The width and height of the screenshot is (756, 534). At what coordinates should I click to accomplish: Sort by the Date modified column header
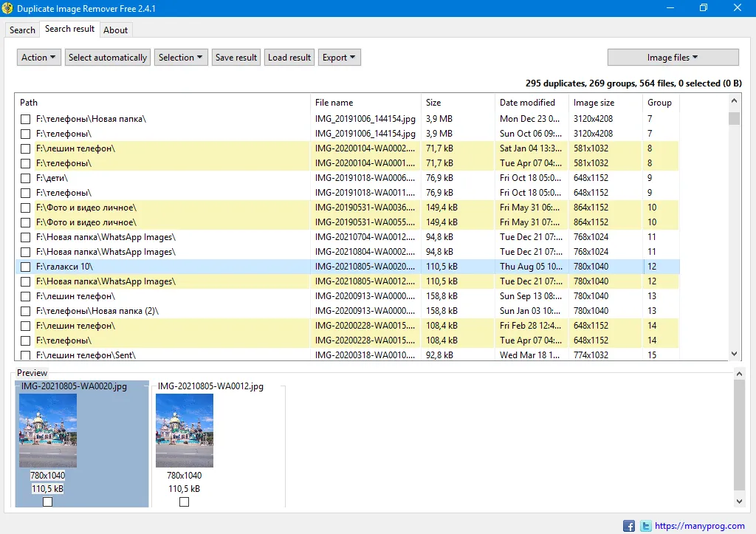[x=527, y=103]
